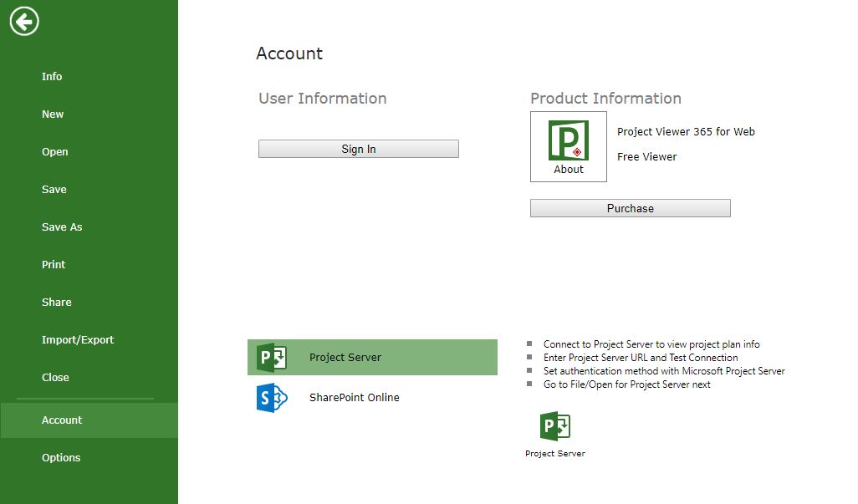Open the New document page

pyautogui.click(x=53, y=114)
